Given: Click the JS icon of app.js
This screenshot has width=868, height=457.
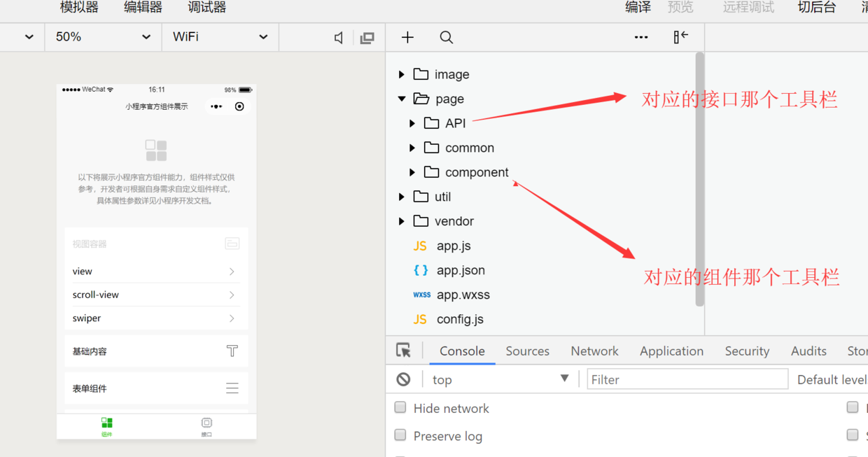Looking at the screenshot, I should pyautogui.click(x=420, y=246).
